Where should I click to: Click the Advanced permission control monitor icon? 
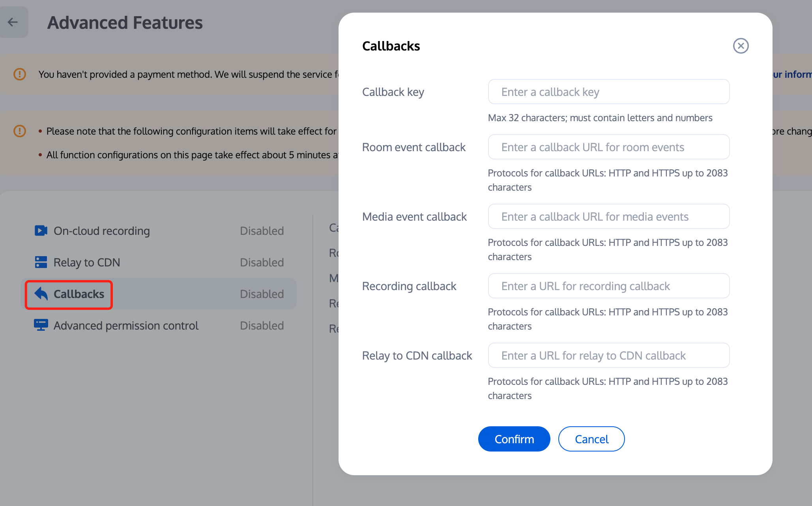pos(41,325)
